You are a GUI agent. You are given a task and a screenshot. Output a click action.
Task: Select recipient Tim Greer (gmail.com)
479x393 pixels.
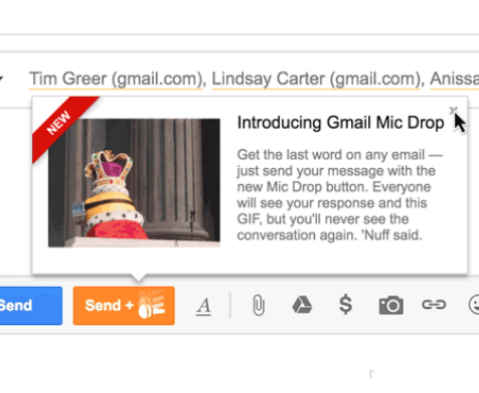[116, 79]
